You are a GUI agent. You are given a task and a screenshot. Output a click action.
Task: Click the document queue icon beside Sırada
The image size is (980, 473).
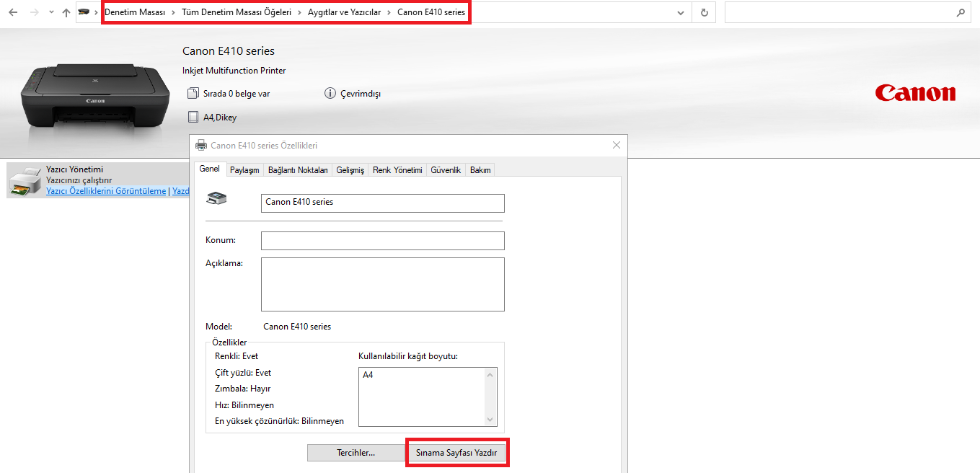pyautogui.click(x=193, y=94)
